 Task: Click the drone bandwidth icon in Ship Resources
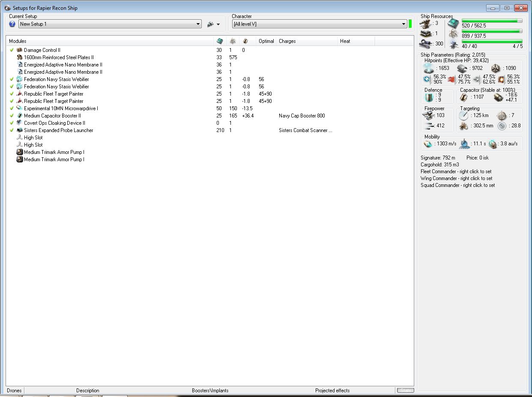pyautogui.click(x=453, y=44)
